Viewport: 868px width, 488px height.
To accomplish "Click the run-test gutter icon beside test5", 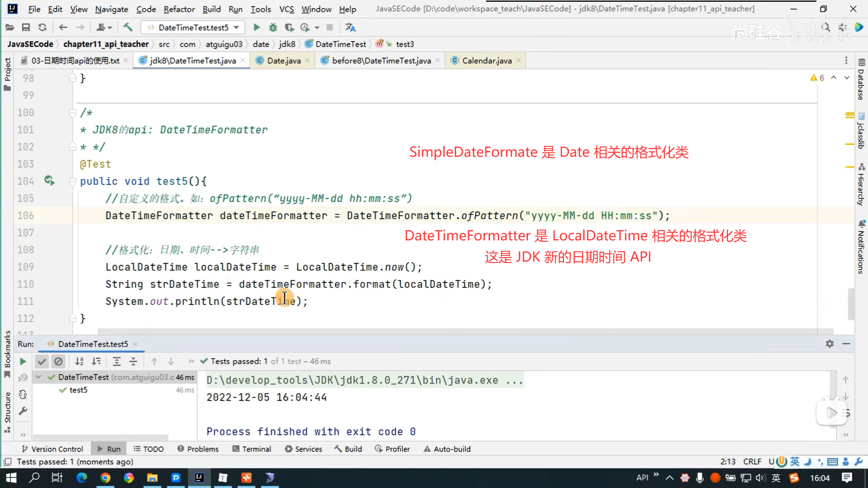I will pyautogui.click(x=49, y=181).
